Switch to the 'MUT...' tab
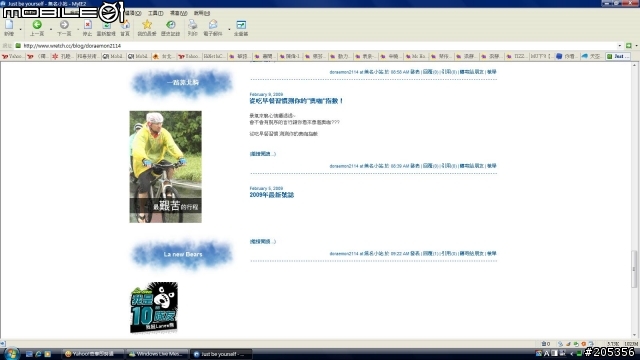 [x=542, y=56]
